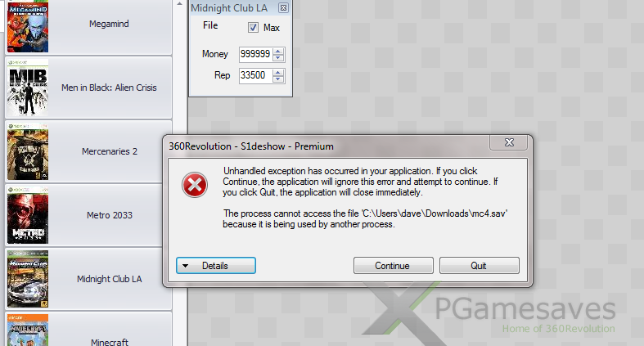Click the red error icon in dialog
The height and width of the screenshot is (346, 644).
coord(195,185)
